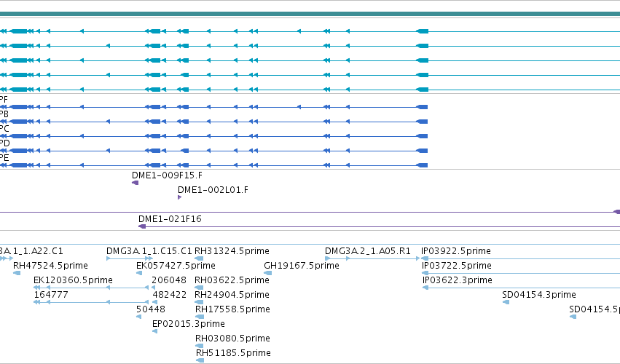This screenshot has height=364, width=620.
Task: Select the RH31324.5prime label
Action: (x=232, y=251)
